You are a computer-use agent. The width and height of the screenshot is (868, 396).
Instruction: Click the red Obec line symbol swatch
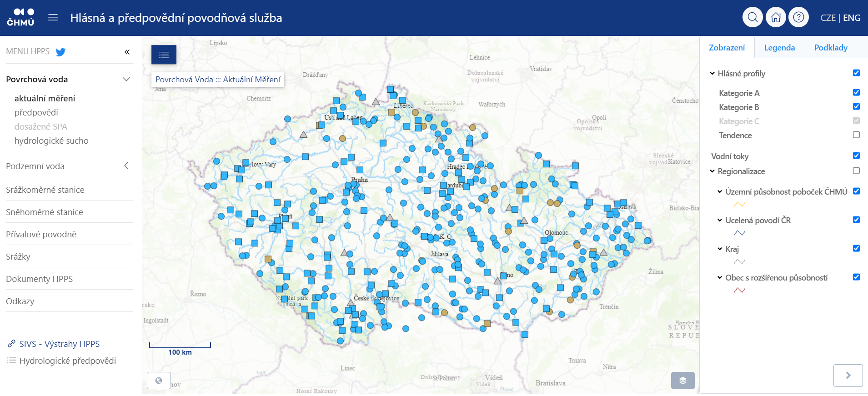(x=739, y=291)
